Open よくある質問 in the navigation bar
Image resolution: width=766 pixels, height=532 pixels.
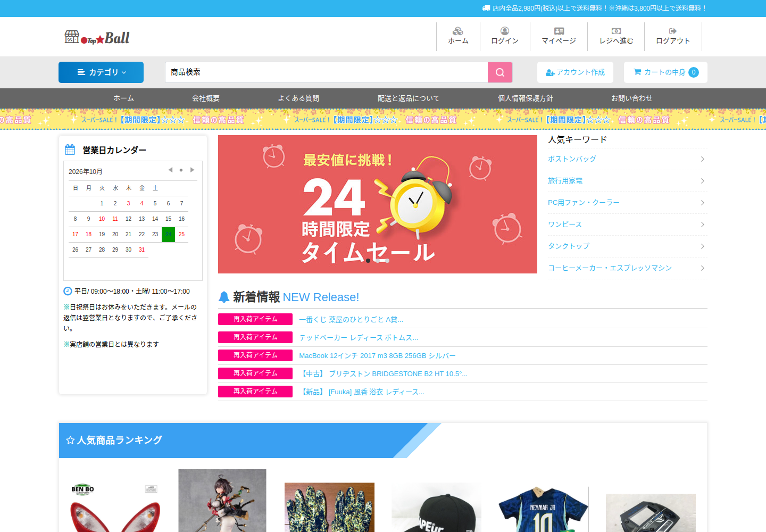298,98
